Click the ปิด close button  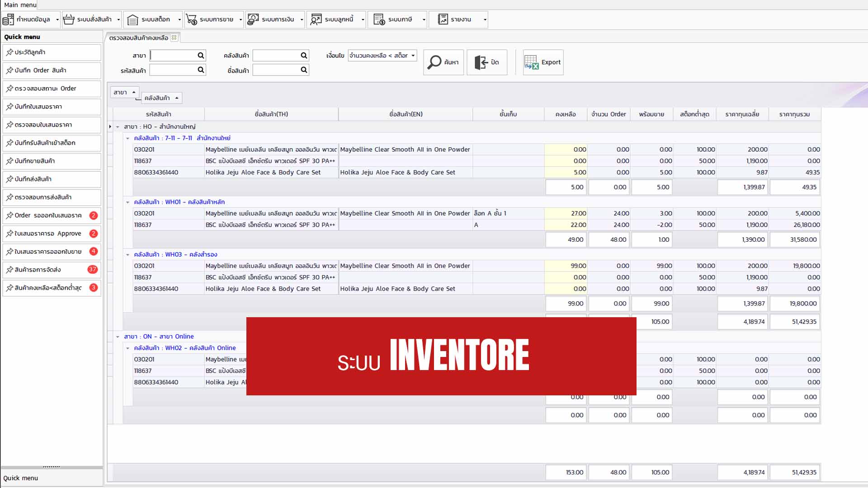487,62
